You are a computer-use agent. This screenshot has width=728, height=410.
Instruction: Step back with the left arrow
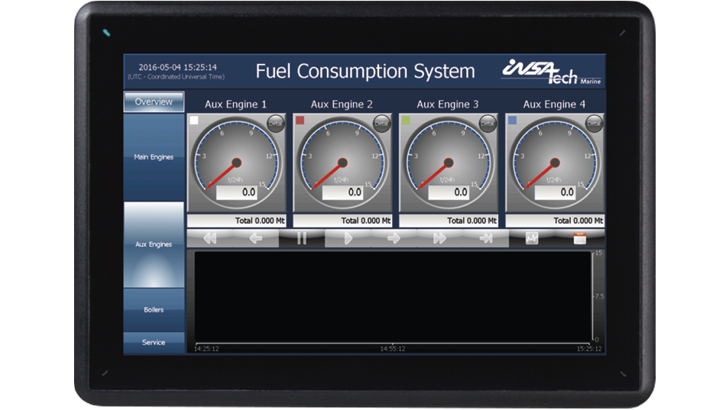(256, 239)
